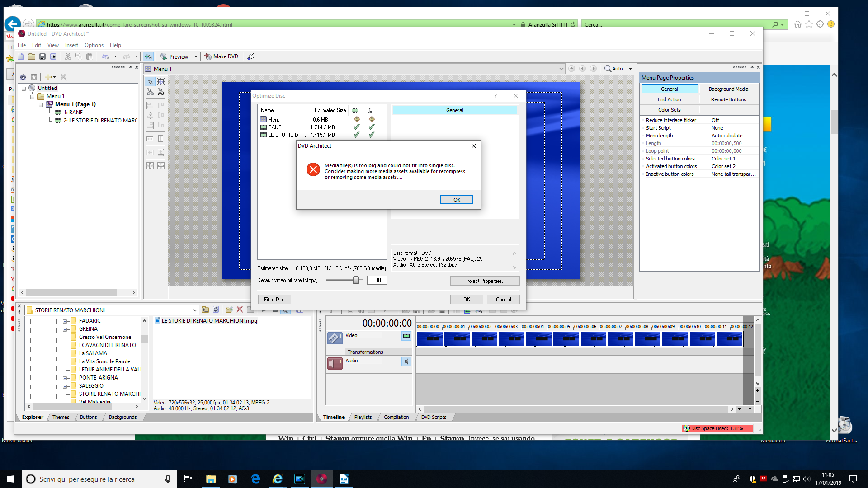Click the brush icon next to Make DVD
The height and width of the screenshot is (488, 868).
(x=251, y=56)
